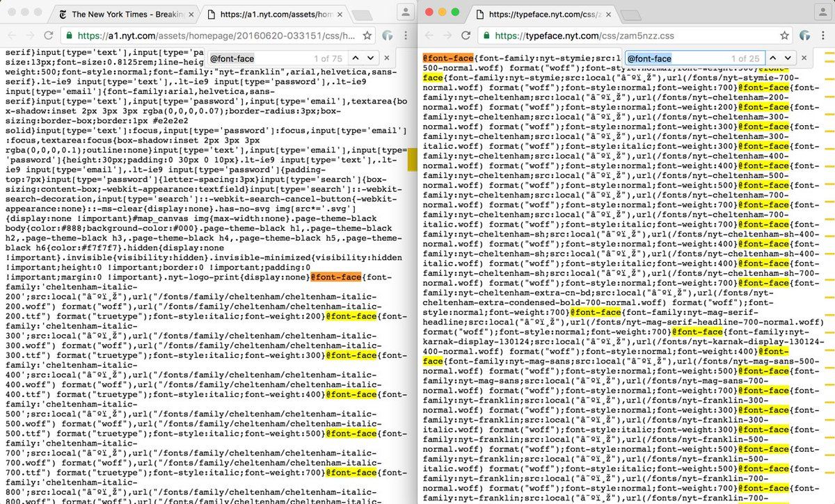
Task: Open the profile button in the typeface.nyt.com window
Action: pos(822,12)
